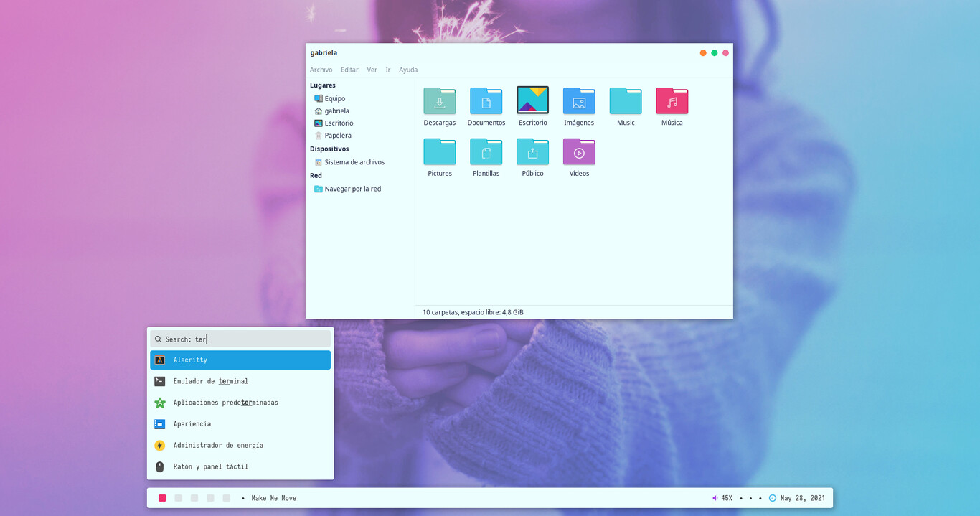Open the Ayuda menu
Image resolution: width=980 pixels, height=516 pixels.
point(408,70)
